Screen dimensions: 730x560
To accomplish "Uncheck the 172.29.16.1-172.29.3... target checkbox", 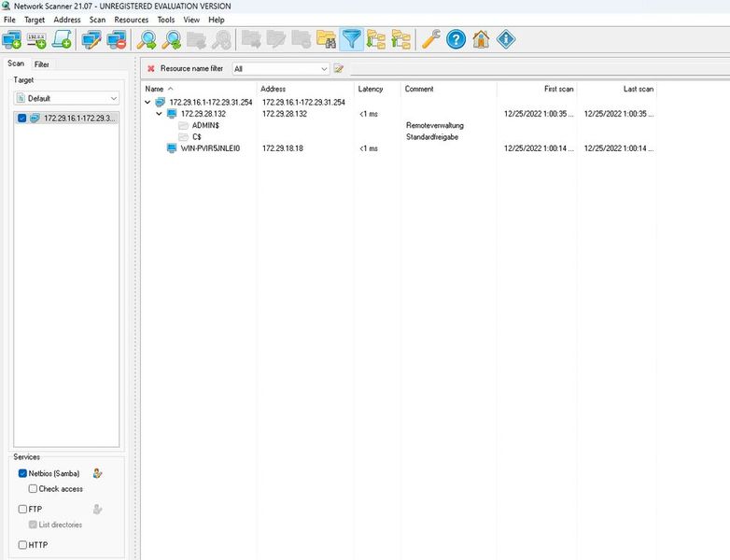I will point(21,119).
